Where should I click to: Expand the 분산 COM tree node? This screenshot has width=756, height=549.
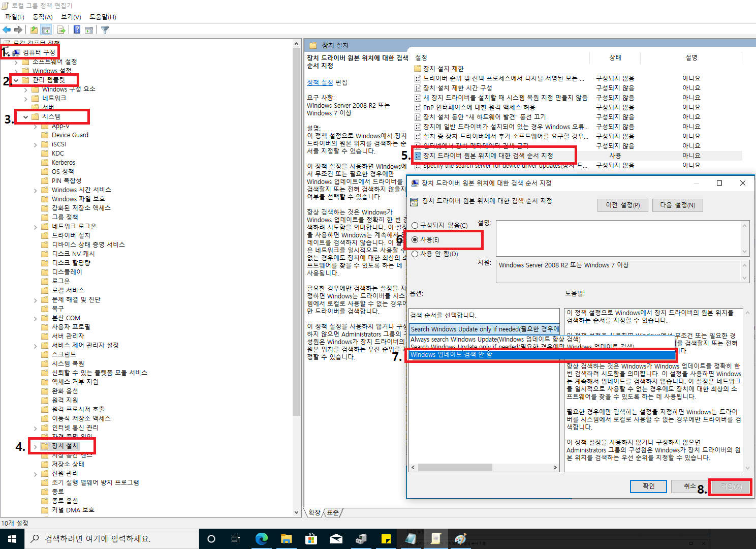click(35, 318)
